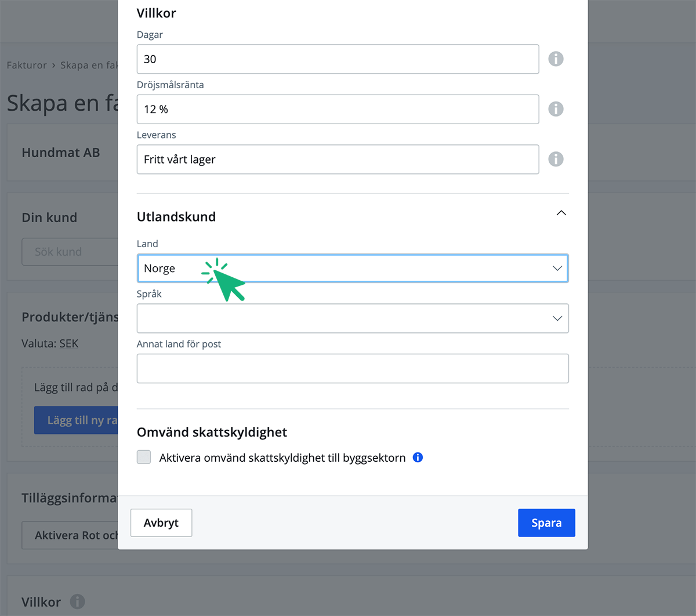Collapse the Utlandskund section
Image resolution: width=696 pixels, height=616 pixels.
point(561,213)
